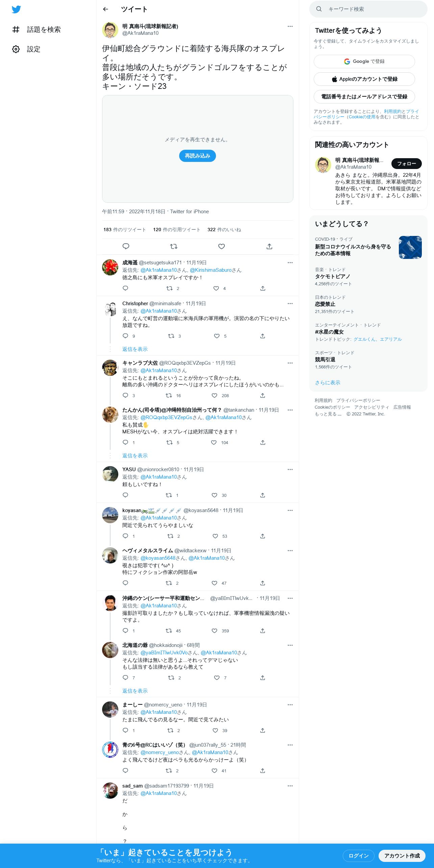Screen dimensions: 434x868
Task: Open more options on YASU's reply
Action: click(x=290, y=469)
